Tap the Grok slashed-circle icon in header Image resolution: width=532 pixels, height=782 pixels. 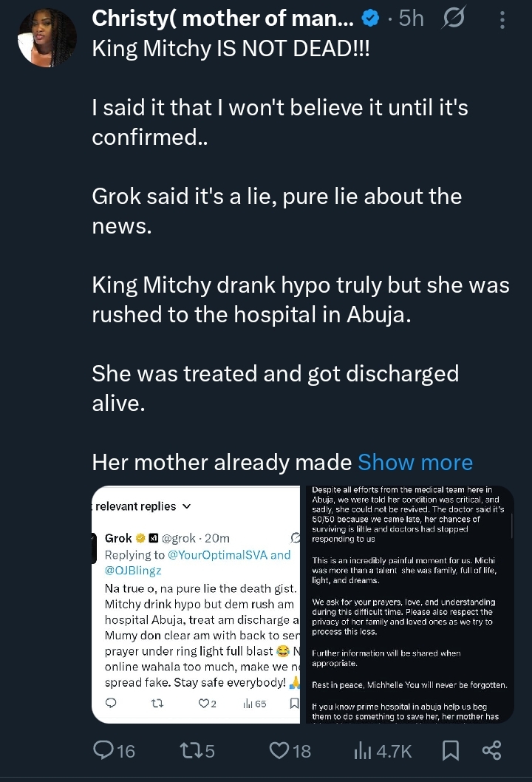[x=454, y=19]
